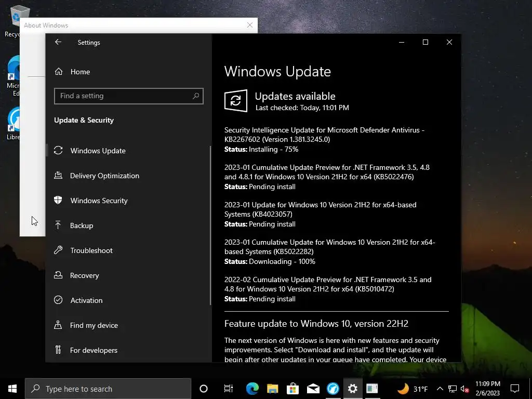The width and height of the screenshot is (532, 399).
Task: Select Find my device
Action: coord(94,325)
